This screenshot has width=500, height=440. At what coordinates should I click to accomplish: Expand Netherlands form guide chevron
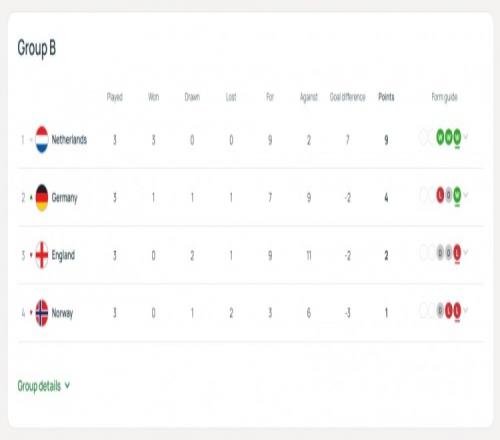[x=466, y=136]
